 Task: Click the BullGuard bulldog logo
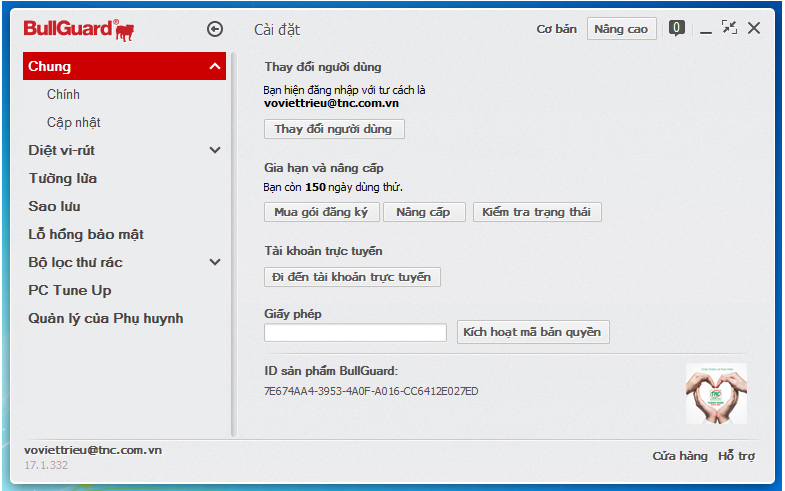pos(79,30)
